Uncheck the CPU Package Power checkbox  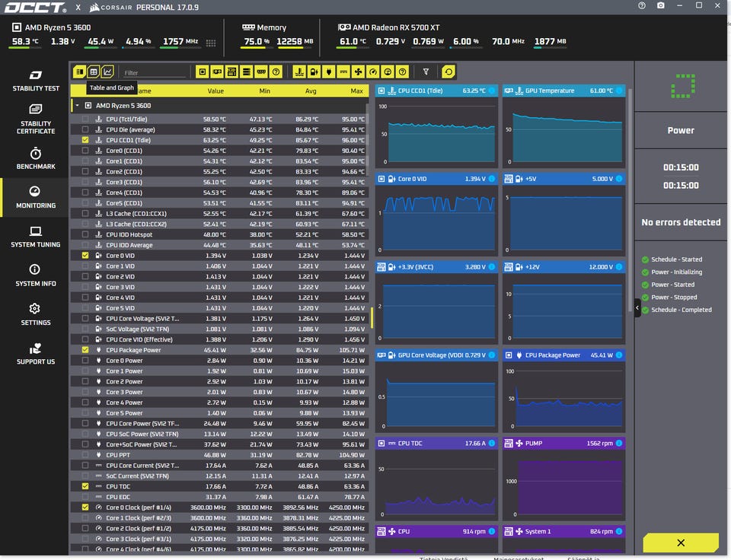[x=85, y=350]
